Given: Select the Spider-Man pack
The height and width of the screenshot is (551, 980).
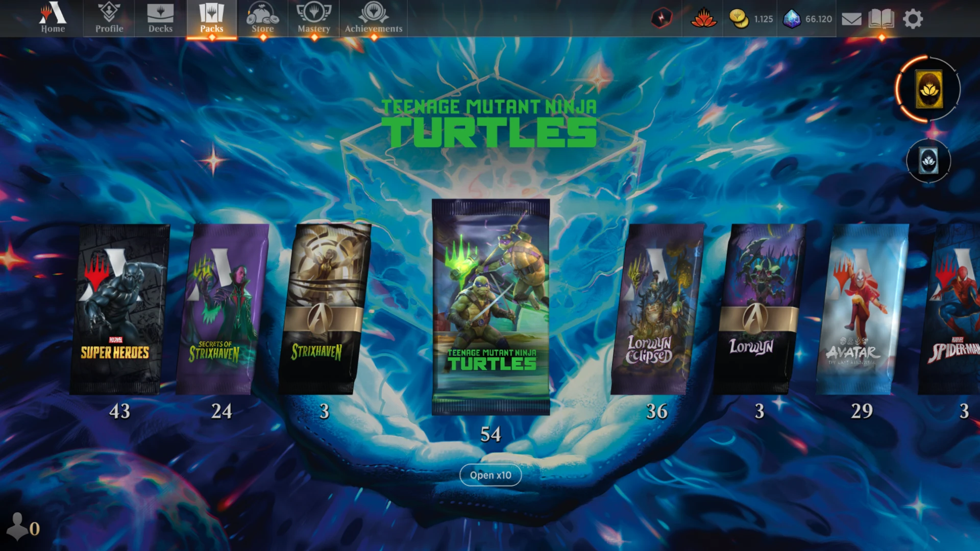Looking at the screenshot, I should pyautogui.click(x=949, y=309).
